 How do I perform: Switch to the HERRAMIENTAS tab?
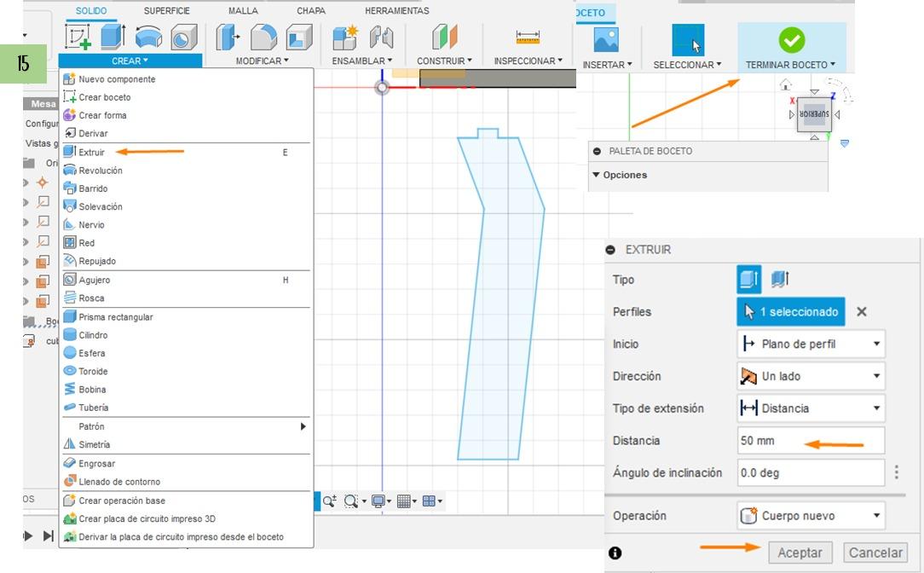pos(397,10)
